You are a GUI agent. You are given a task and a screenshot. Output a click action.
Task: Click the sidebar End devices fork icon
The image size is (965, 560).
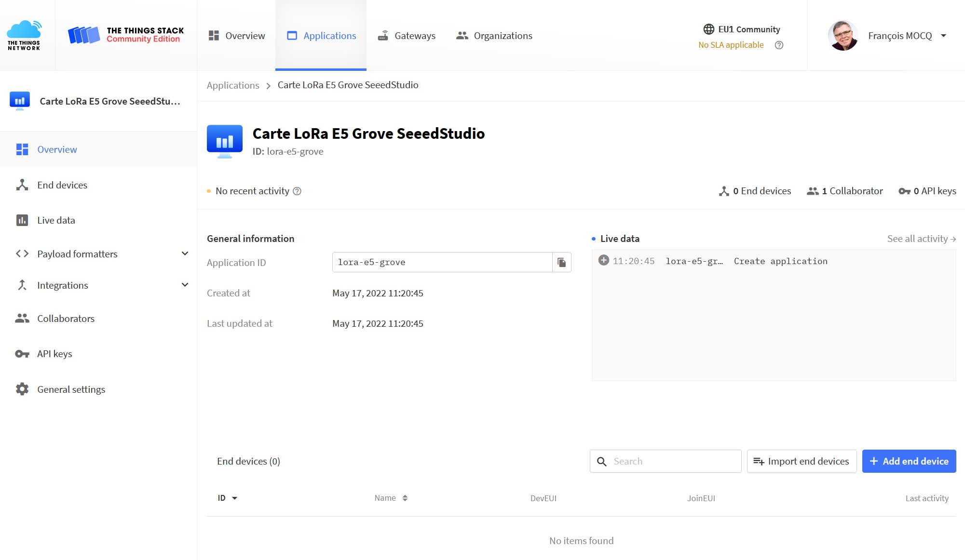(22, 185)
